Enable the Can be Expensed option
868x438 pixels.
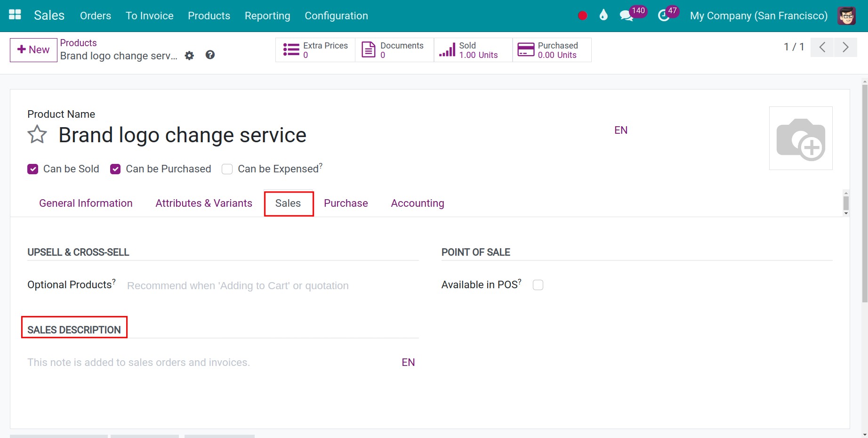227,169
